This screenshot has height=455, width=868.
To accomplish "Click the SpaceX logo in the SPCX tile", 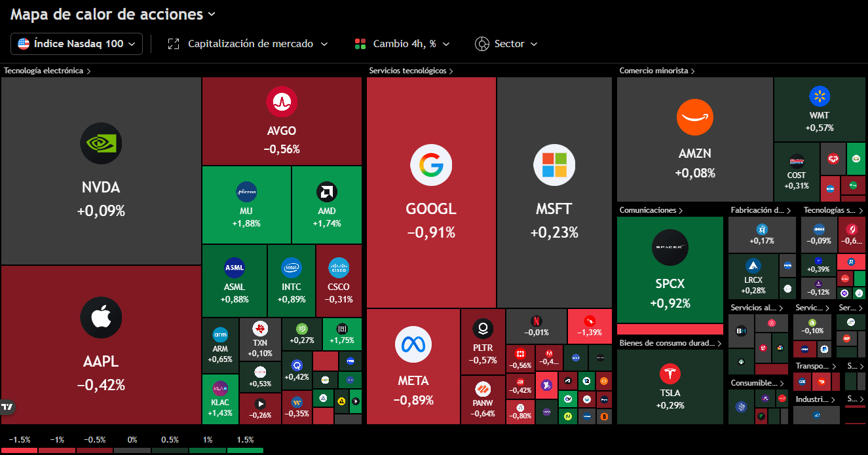I will click(x=670, y=248).
